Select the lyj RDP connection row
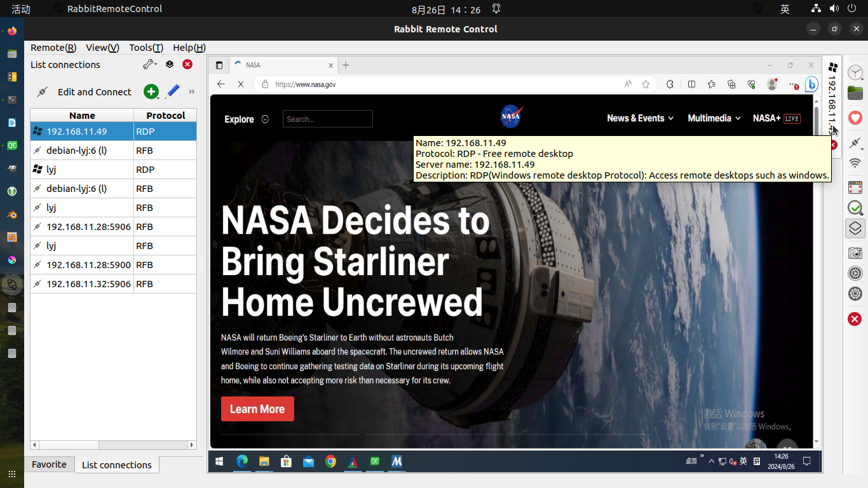This screenshot has height=488, width=868. pos(114,170)
